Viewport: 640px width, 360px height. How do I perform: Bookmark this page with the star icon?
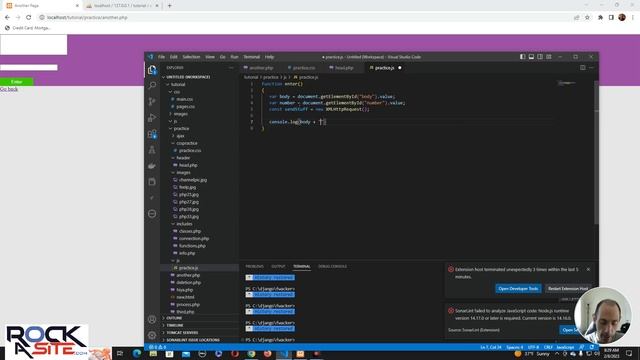(587, 18)
